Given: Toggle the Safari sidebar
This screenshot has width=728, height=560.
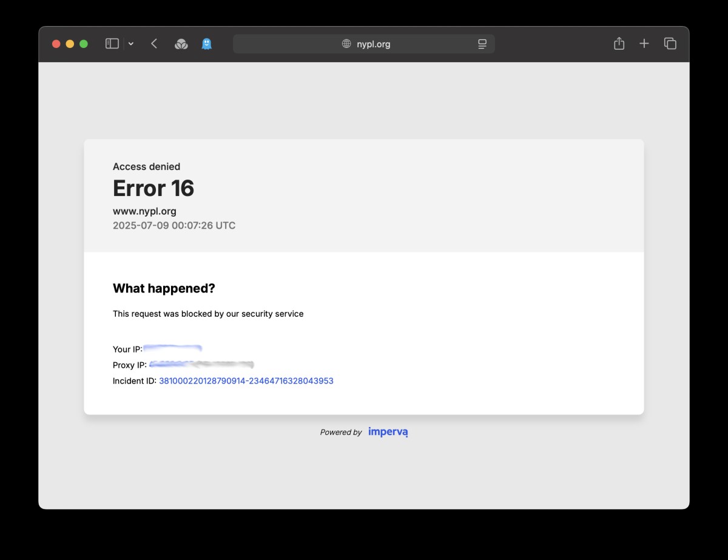Looking at the screenshot, I should pyautogui.click(x=112, y=44).
